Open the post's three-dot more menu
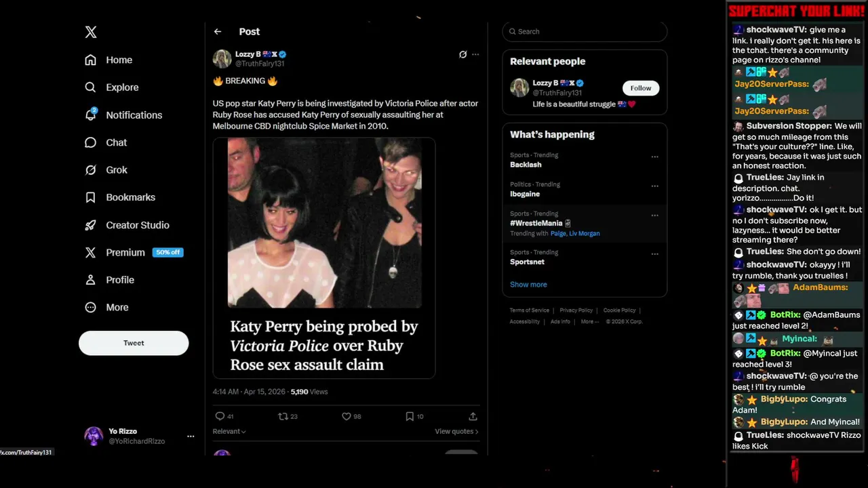Screen dimensions: 868x488 (475, 54)
